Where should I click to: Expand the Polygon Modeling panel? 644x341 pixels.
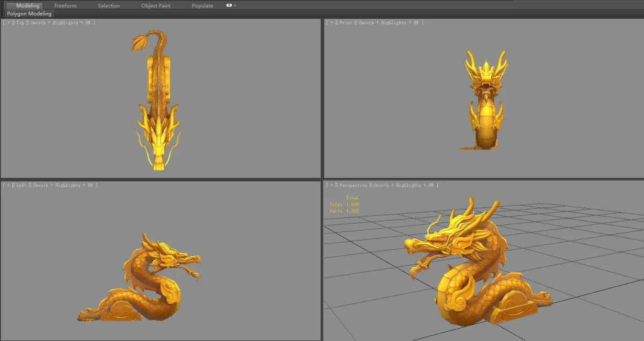[x=30, y=13]
